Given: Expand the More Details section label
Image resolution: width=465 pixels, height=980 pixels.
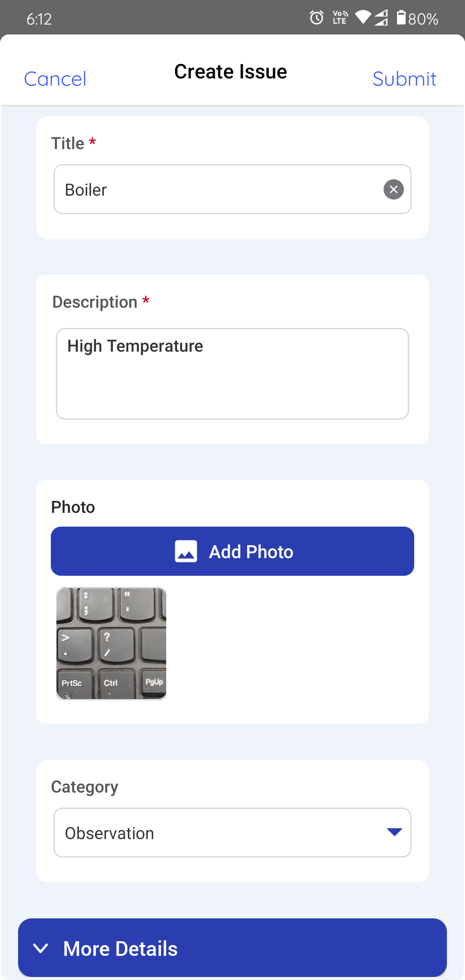Looking at the screenshot, I should pos(121,949).
